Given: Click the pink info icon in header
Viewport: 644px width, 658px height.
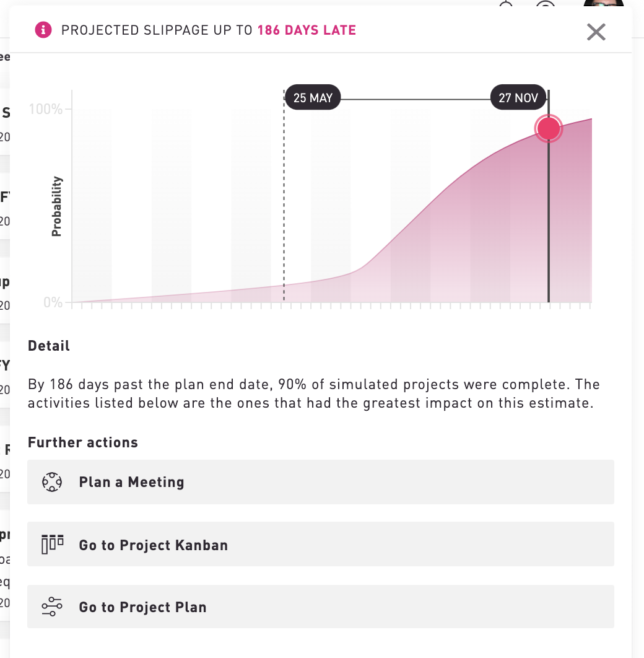Looking at the screenshot, I should click(x=43, y=30).
